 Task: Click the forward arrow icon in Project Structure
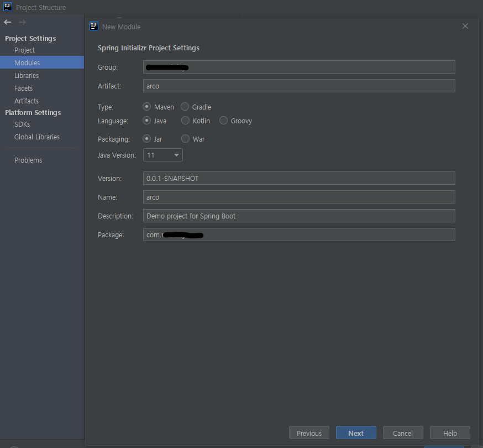click(22, 22)
